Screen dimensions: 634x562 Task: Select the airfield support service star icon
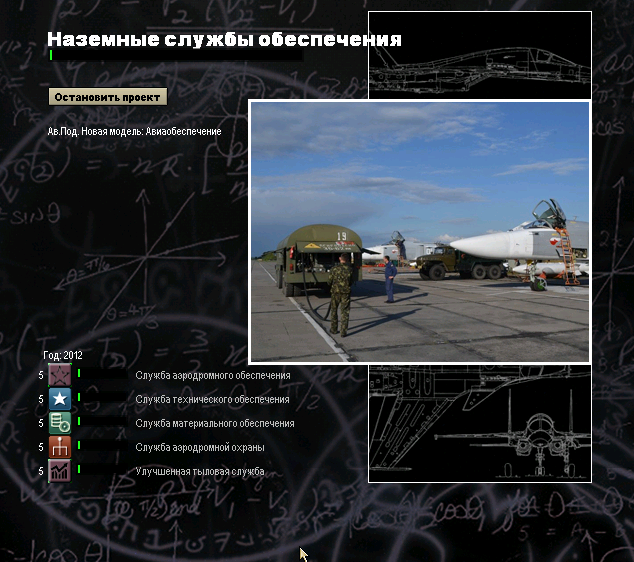60,375
